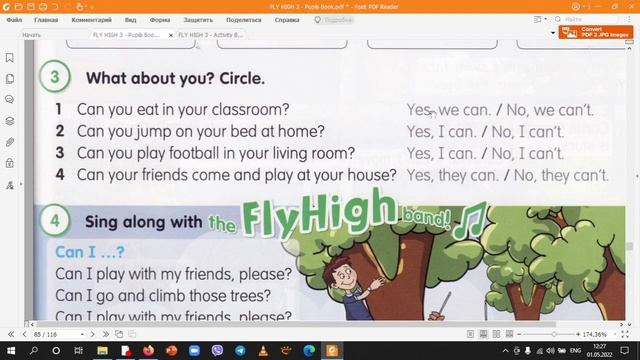Open the Главная ribbon tab
The width and height of the screenshot is (640, 360).
coord(46,20)
